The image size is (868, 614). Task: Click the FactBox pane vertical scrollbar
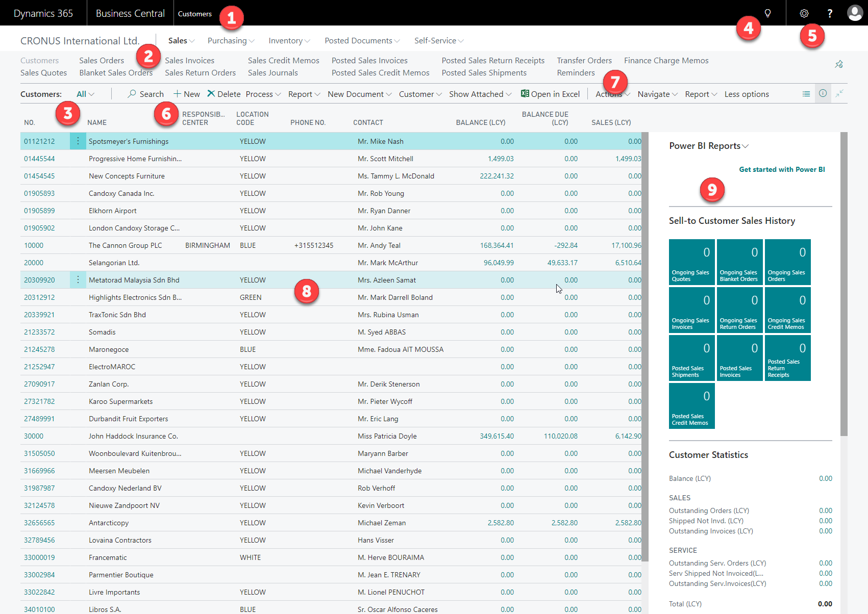[x=844, y=284]
